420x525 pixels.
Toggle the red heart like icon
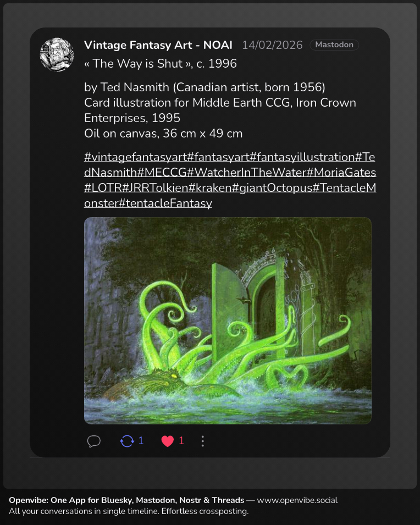tap(168, 441)
